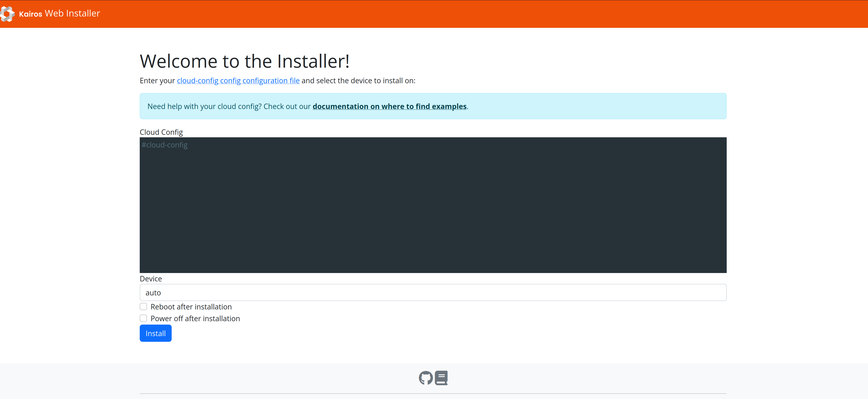This screenshot has height=399, width=868.
Task: Click the blue Install button
Action: [x=155, y=333]
